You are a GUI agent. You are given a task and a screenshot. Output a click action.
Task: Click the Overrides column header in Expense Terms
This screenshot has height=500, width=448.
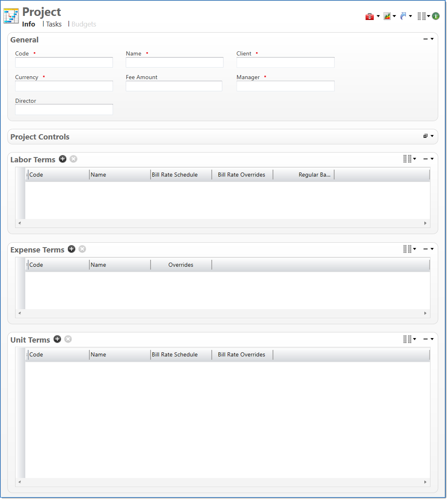click(x=181, y=265)
